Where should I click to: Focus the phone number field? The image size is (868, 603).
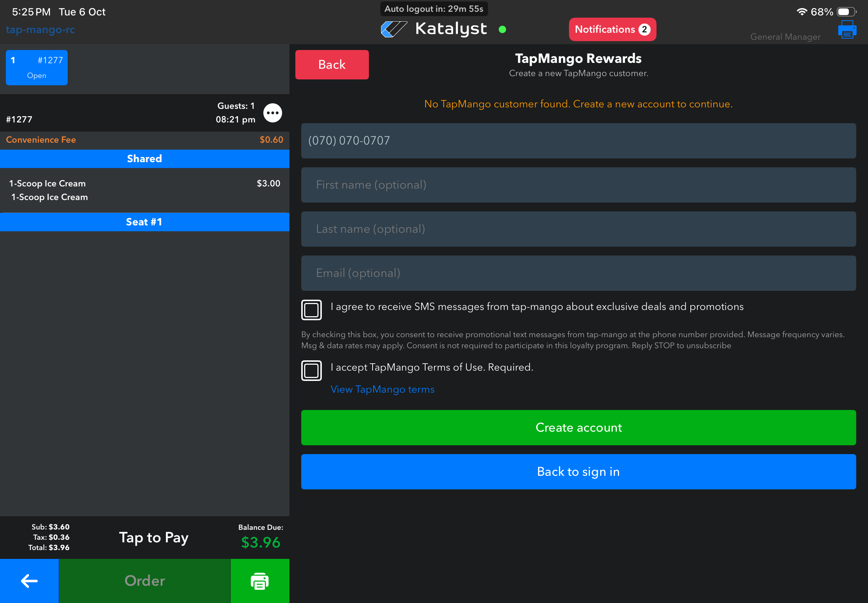click(578, 140)
